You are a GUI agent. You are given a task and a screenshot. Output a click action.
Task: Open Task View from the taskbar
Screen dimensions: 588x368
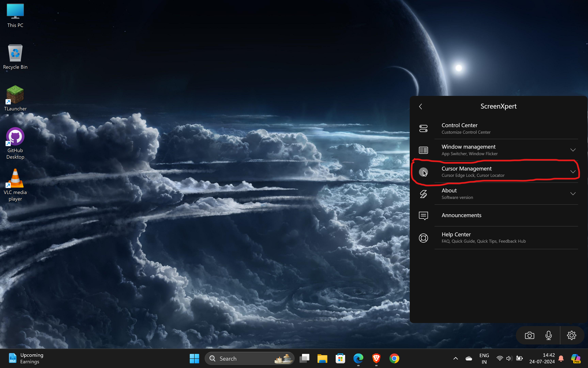[x=304, y=359]
